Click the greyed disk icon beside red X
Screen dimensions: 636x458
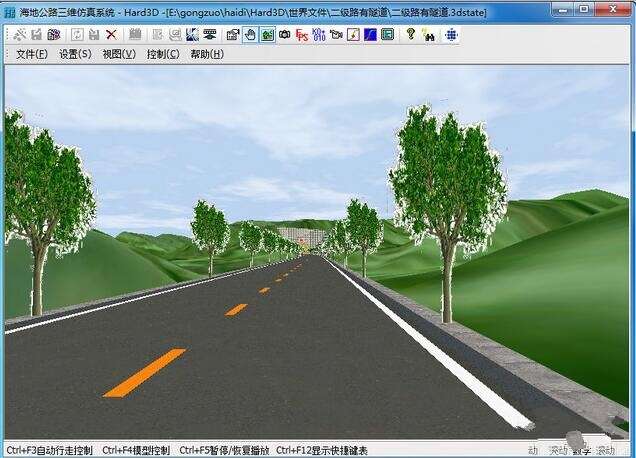[94, 35]
